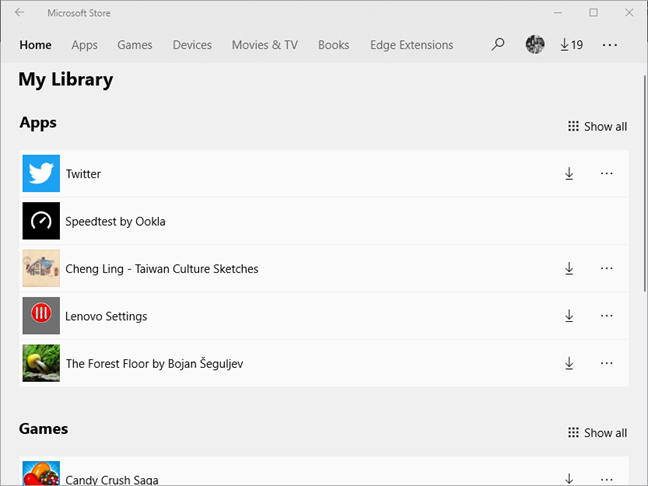Click the Candy Crush Saga icon

coord(41,474)
